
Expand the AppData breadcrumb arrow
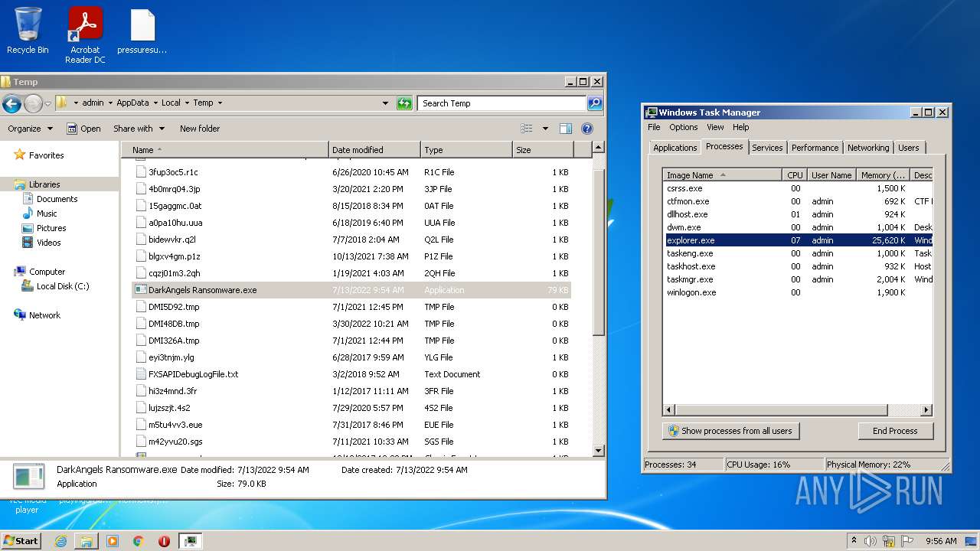pyautogui.click(x=155, y=103)
